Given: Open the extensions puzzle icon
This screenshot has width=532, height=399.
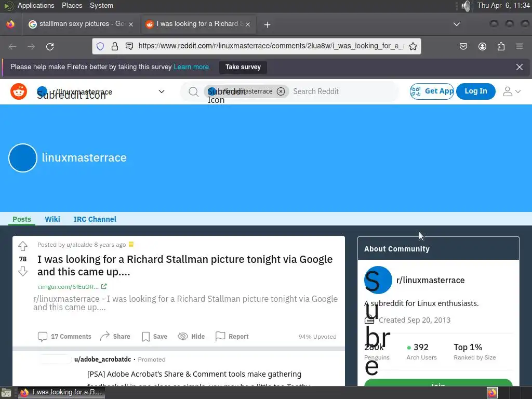Looking at the screenshot, I should 501,46.
